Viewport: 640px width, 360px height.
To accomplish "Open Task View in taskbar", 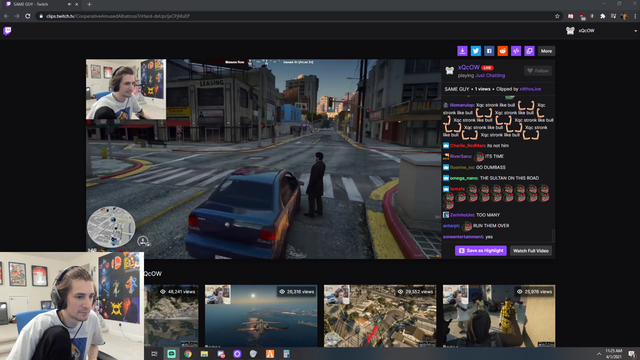I will (x=154, y=354).
